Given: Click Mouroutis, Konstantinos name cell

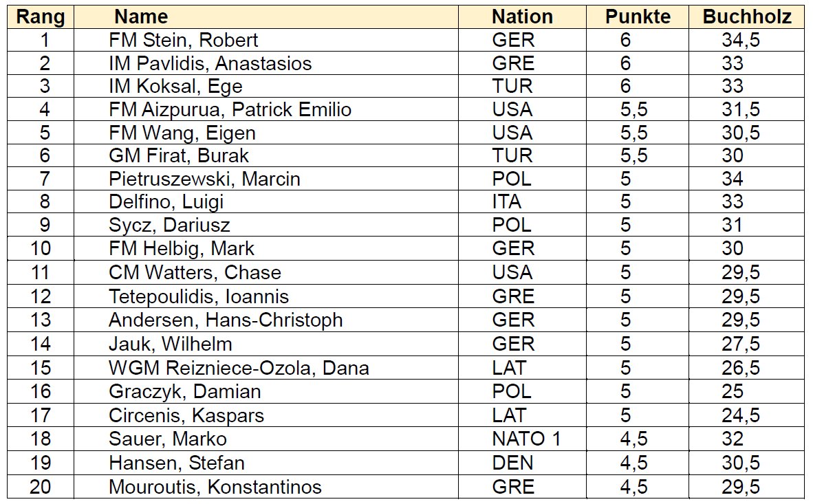Looking at the screenshot, I should coord(215,487).
